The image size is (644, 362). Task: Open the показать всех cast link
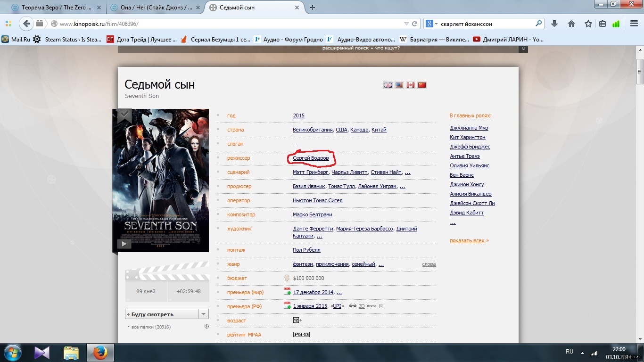pyautogui.click(x=467, y=240)
